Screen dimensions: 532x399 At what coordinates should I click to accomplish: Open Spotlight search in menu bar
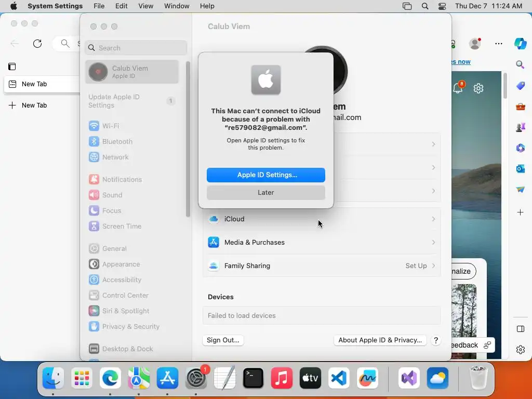point(425,6)
